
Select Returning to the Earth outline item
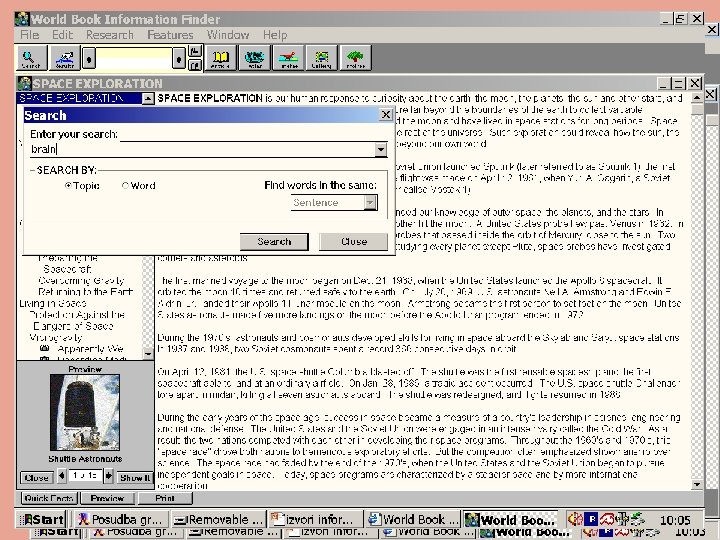tap(85, 292)
